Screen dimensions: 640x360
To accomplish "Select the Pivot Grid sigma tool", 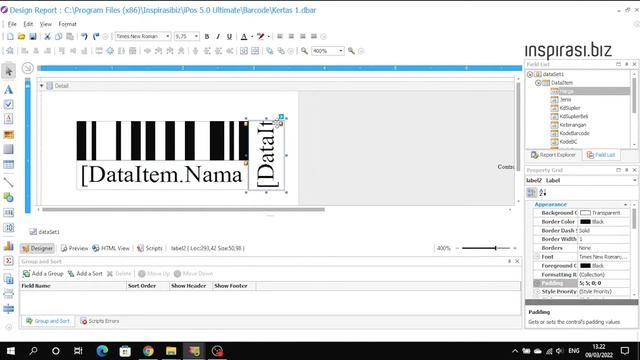I will [x=9, y=260].
